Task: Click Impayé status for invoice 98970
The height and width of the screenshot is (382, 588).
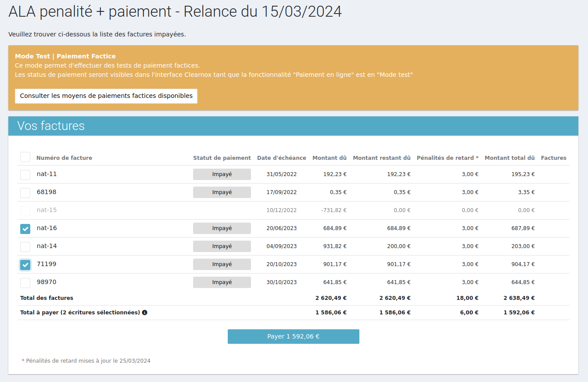Action: (x=222, y=282)
